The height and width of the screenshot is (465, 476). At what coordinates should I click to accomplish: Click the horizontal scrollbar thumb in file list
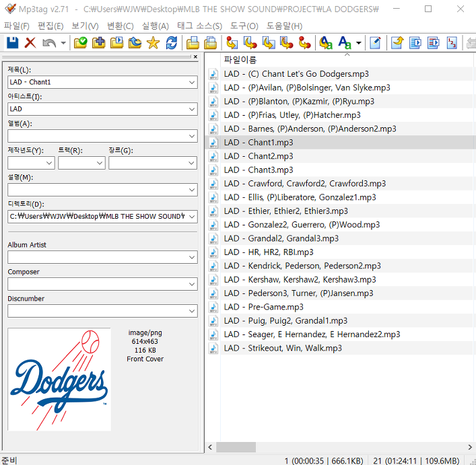[236, 447]
